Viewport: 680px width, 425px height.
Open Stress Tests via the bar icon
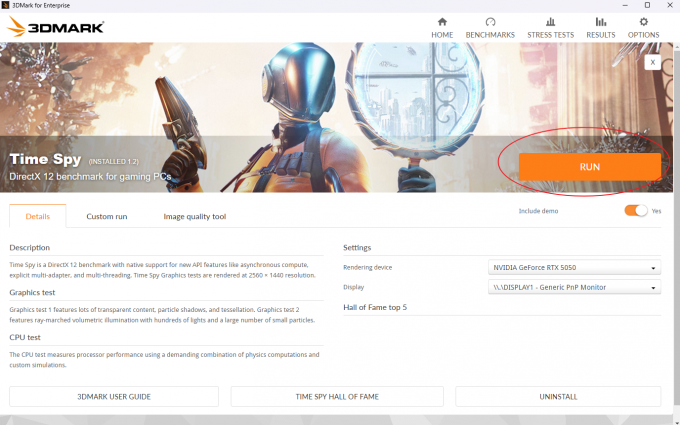[x=550, y=22]
